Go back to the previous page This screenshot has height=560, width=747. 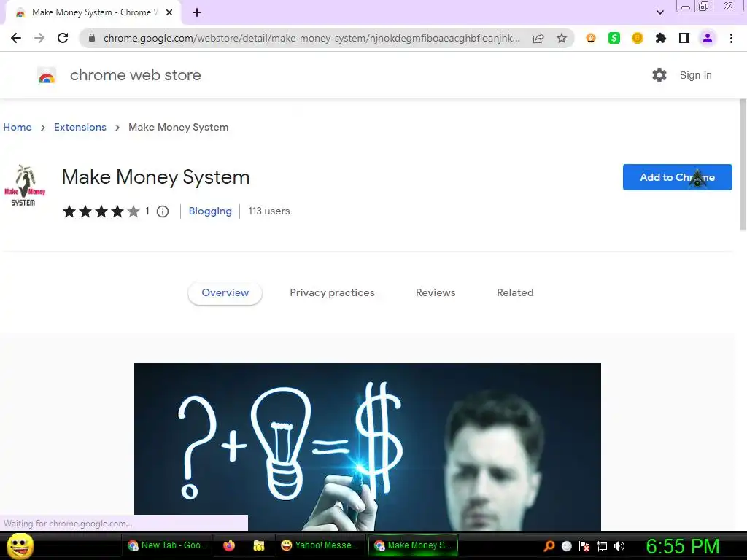click(16, 38)
